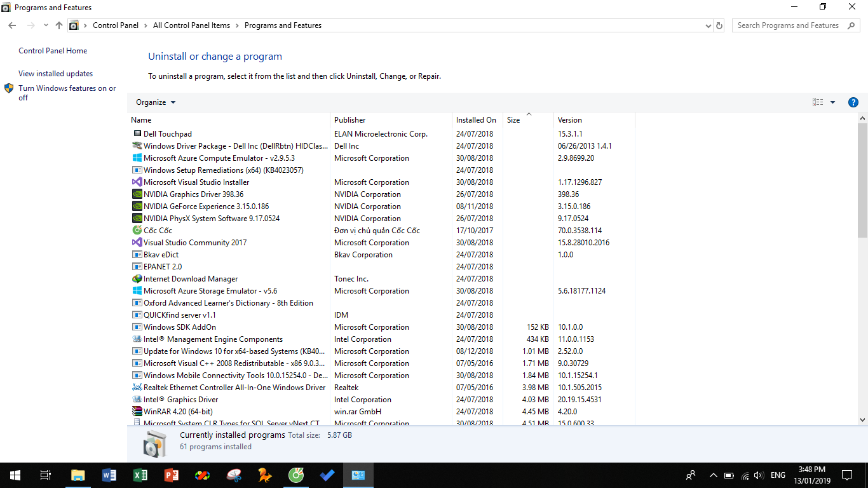Click the WinRAR 4.20 icon
868x488 pixels.
pyautogui.click(x=137, y=412)
